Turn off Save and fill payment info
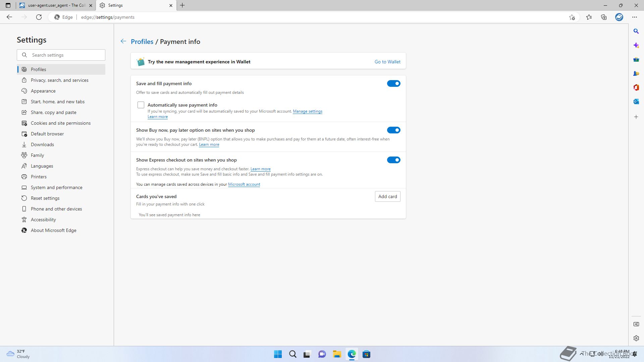The image size is (644, 362). (x=393, y=83)
